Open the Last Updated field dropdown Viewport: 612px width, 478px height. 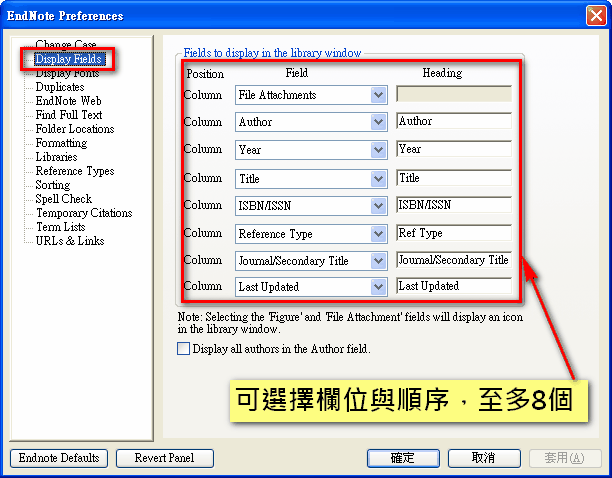[378, 287]
